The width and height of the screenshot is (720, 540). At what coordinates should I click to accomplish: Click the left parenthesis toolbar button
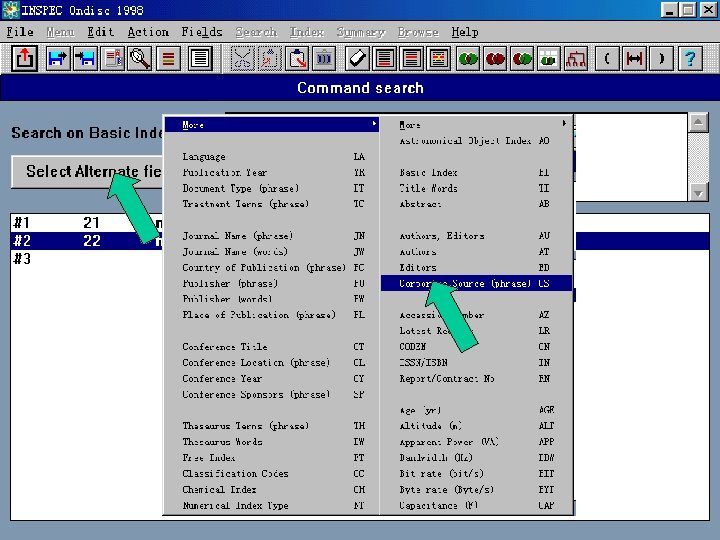(607, 58)
